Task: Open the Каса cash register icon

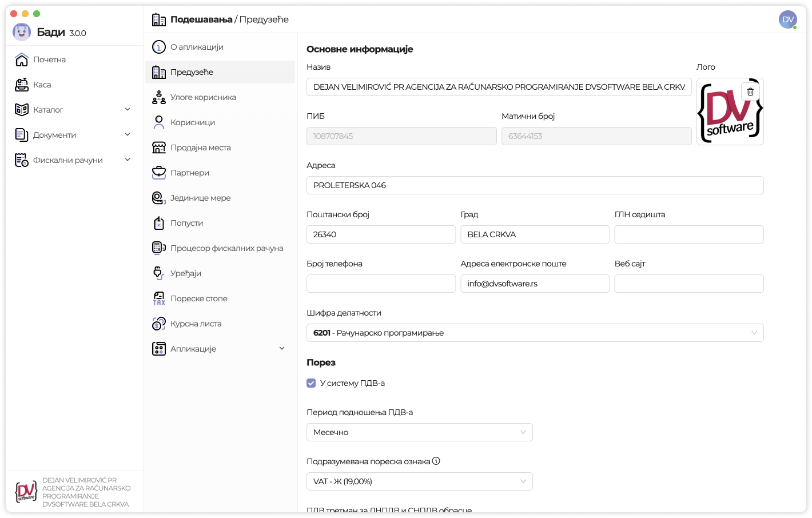Action: tap(22, 85)
